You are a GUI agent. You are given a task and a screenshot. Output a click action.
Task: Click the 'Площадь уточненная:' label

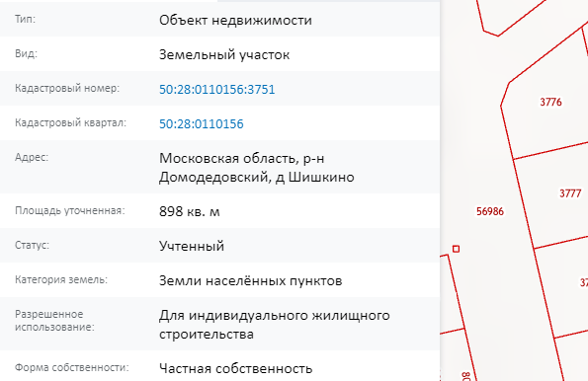[x=70, y=210]
